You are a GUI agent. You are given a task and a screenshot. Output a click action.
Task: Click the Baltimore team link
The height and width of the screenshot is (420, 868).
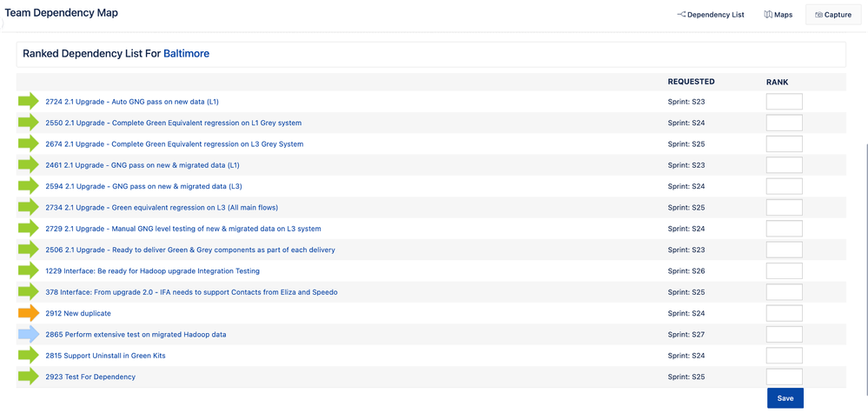(186, 54)
